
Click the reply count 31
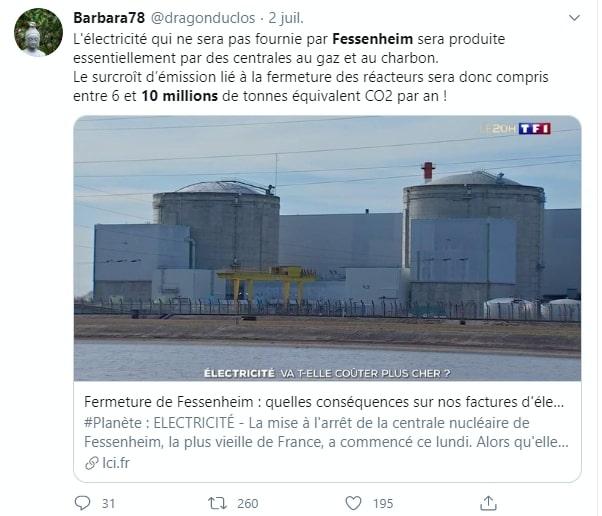tap(108, 503)
